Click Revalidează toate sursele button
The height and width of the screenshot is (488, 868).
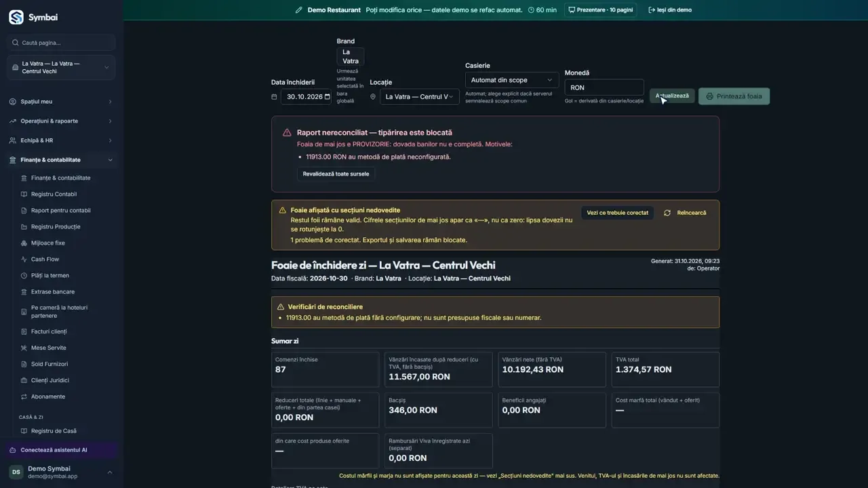pos(336,174)
